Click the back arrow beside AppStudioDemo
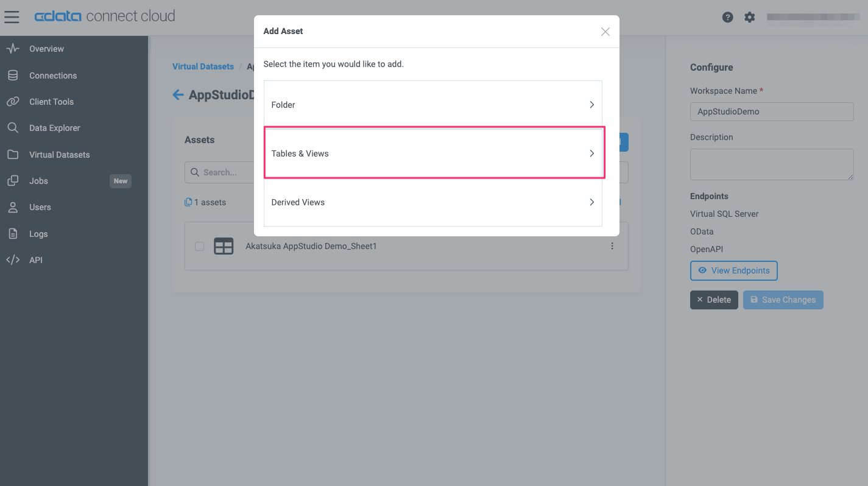Screen dimensions: 868x486 [178, 94]
